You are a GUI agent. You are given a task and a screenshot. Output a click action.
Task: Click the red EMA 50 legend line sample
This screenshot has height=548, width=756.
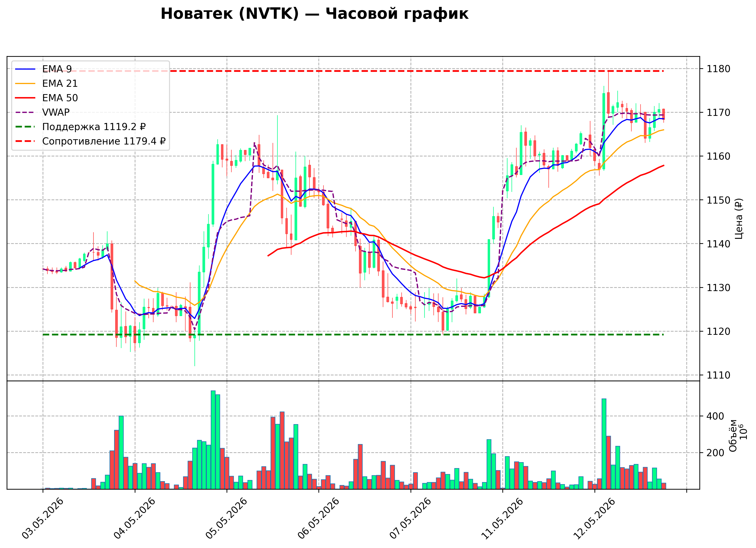25,98
